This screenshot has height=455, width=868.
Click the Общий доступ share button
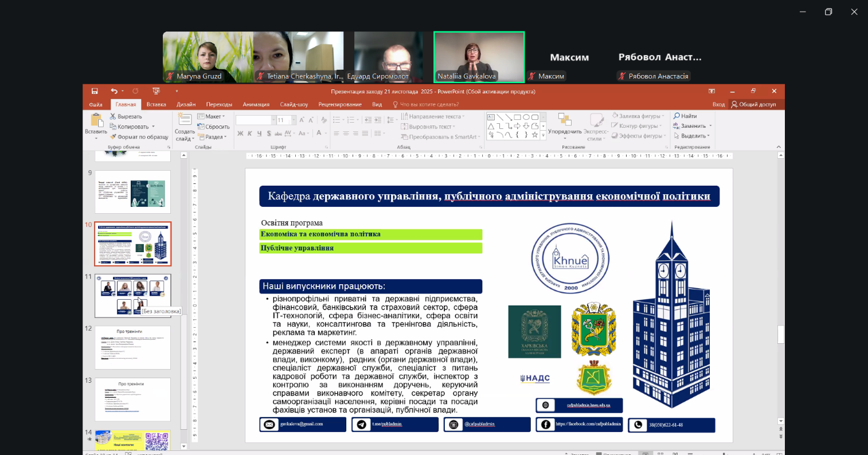(x=753, y=104)
